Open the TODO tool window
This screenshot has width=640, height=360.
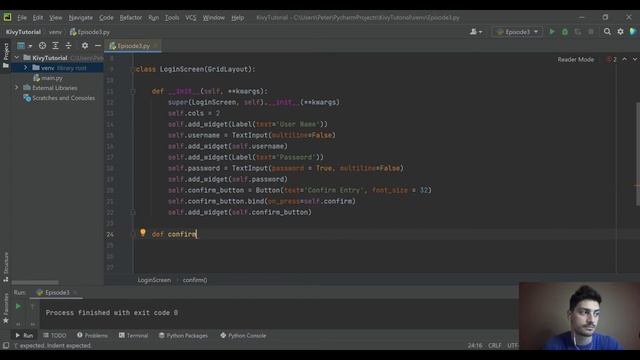(x=55, y=336)
